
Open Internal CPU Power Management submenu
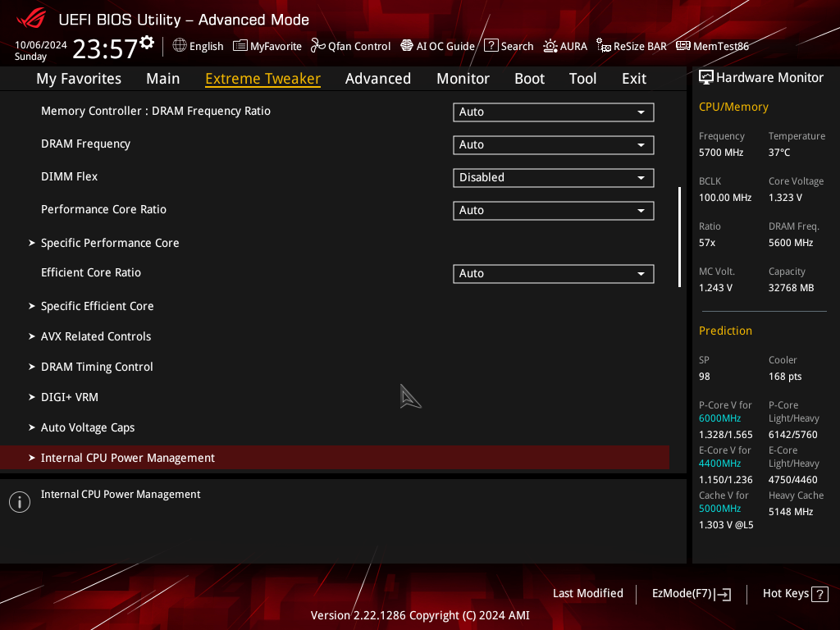pos(335,458)
